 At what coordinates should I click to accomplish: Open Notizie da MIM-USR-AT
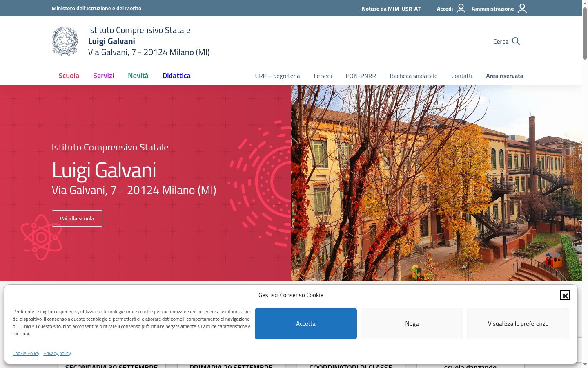[x=391, y=9]
